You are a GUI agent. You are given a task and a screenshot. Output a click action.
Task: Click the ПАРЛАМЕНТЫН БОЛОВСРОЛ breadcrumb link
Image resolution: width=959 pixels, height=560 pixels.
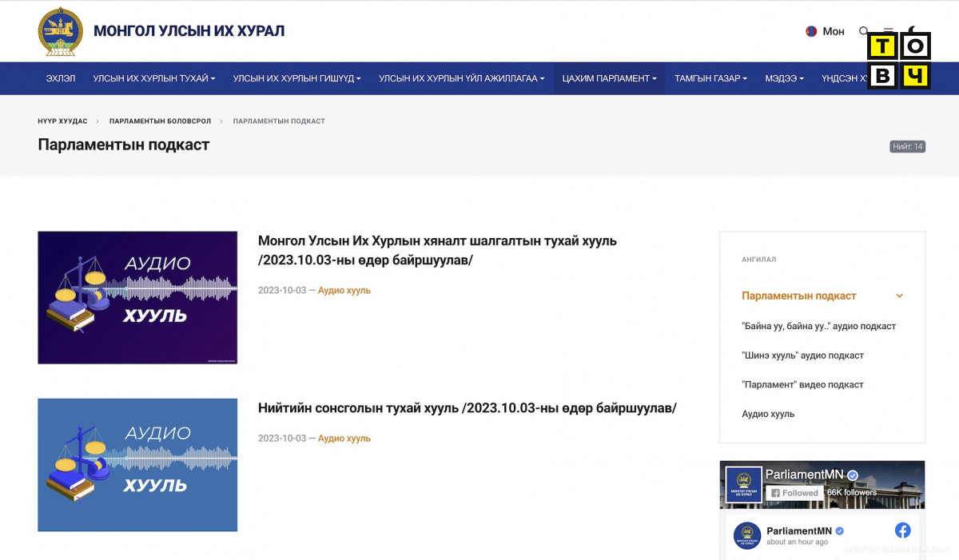160,121
